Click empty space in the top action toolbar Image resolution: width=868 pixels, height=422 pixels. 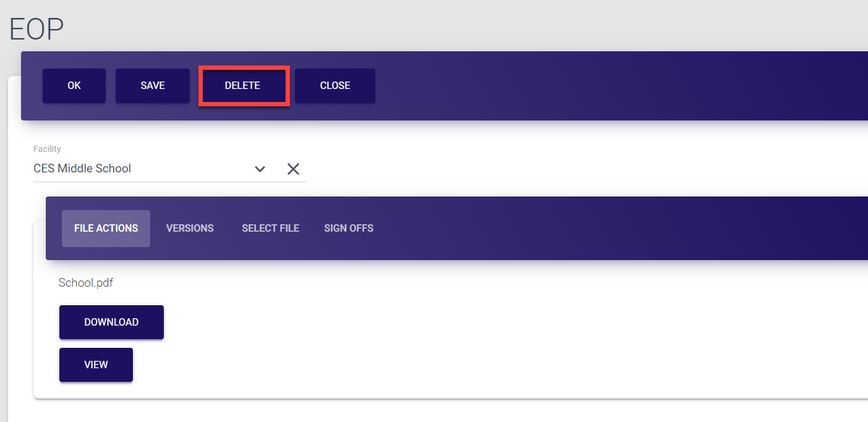click(x=587, y=86)
